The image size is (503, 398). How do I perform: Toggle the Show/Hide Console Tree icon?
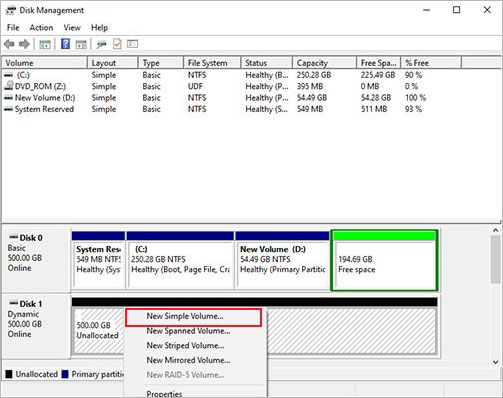pyautogui.click(x=45, y=44)
